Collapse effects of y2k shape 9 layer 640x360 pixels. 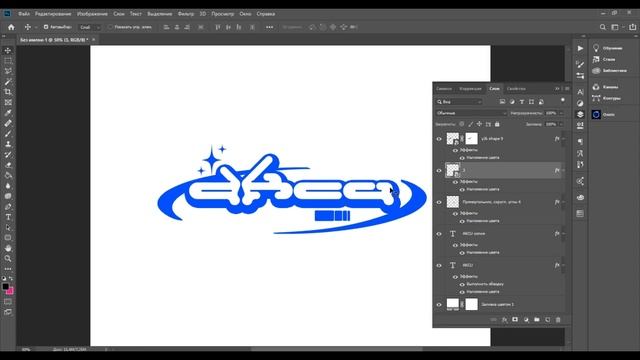pyautogui.click(x=564, y=139)
